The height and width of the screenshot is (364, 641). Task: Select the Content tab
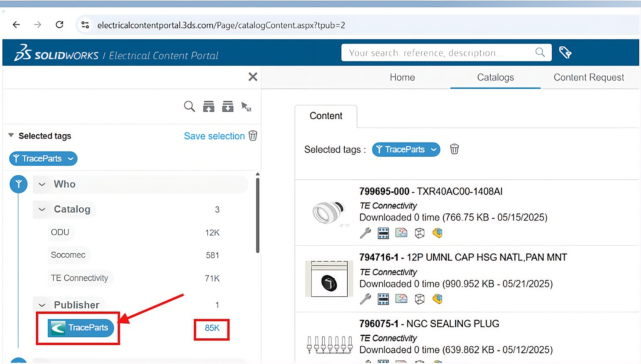point(326,116)
